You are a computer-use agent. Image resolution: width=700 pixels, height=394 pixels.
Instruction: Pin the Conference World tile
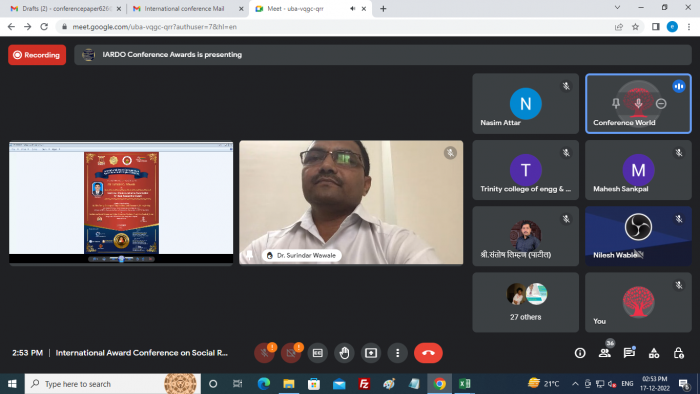click(x=616, y=104)
